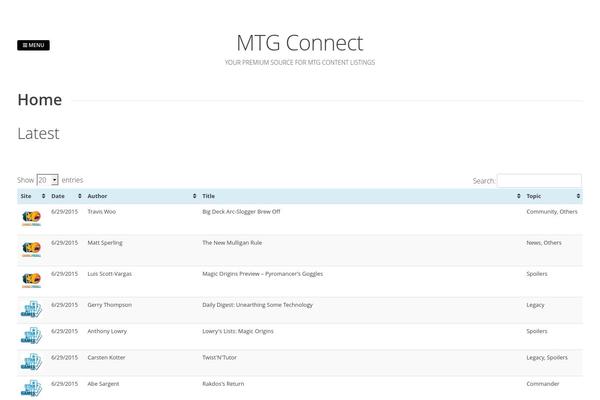Sort table by Topic column
The width and height of the screenshot is (600, 400).
[553, 196]
